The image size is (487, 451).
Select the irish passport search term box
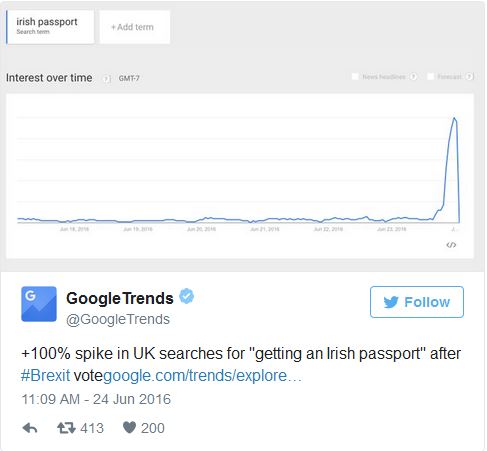point(50,27)
